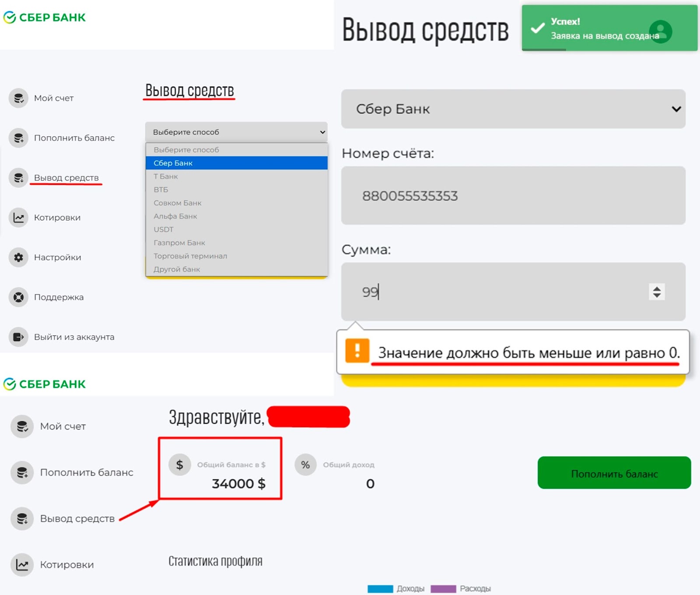700x595 pixels.
Task: Click the 'Общий доход' value 0
Action: pyautogui.click(x=370, y=484)
